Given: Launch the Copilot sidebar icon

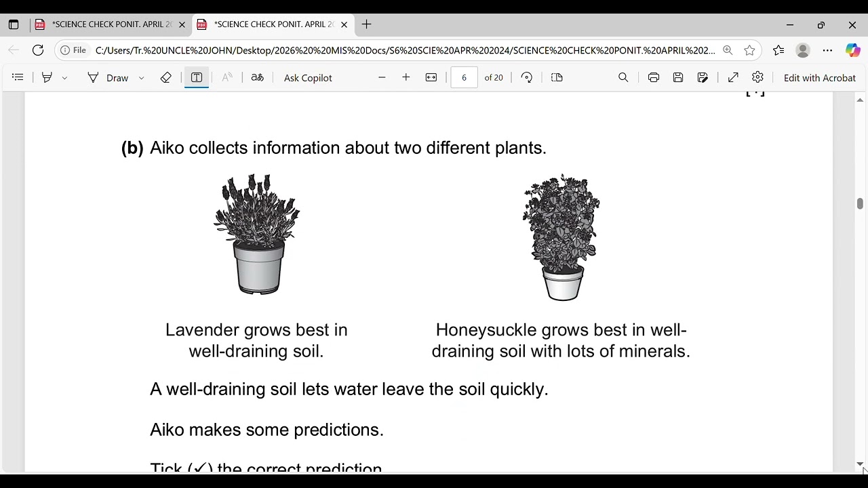Looking at the screenshot, I should (x=852, y=50).
